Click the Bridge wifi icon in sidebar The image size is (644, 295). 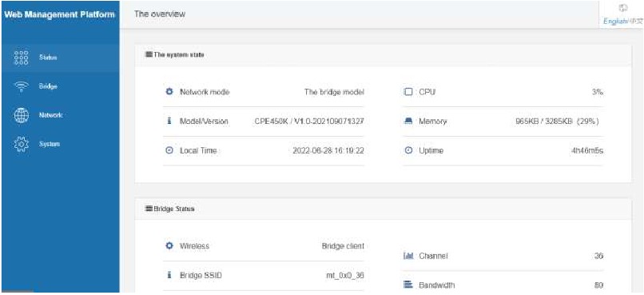[21, 86]
